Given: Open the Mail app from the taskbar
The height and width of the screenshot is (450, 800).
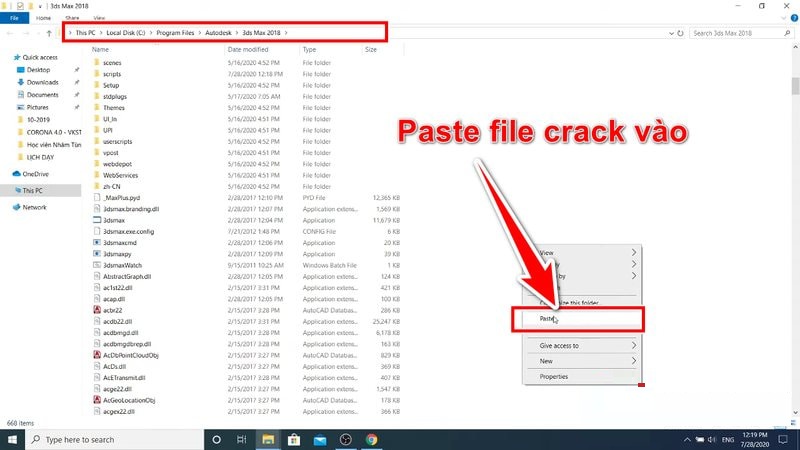Looking at the screenshot, I should [320, 439].
